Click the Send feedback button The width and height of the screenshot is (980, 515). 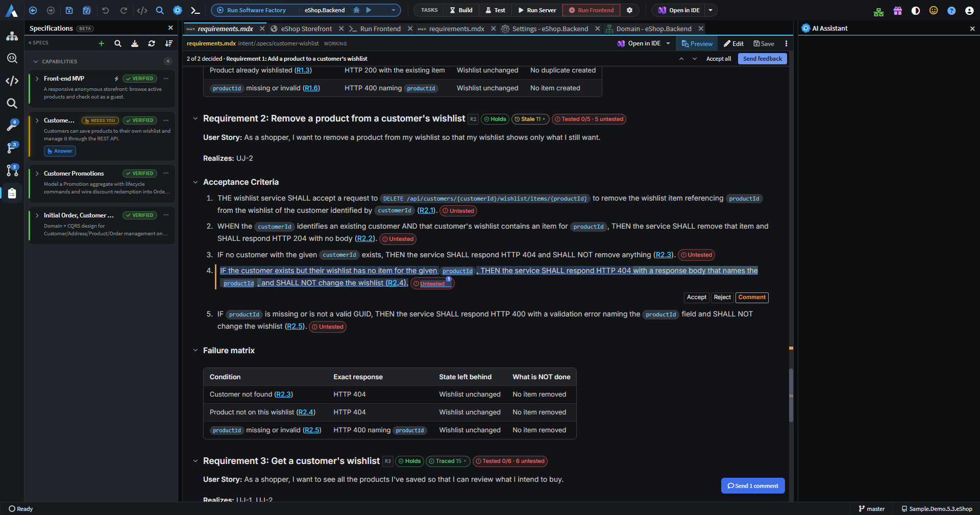763,59
